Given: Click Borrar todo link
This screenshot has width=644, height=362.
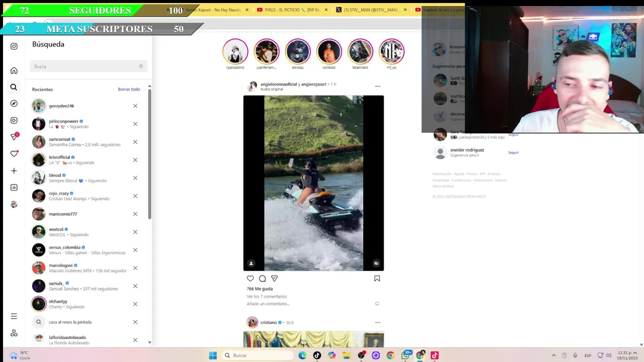Looking at the screenshot, I should coord(129,89).
